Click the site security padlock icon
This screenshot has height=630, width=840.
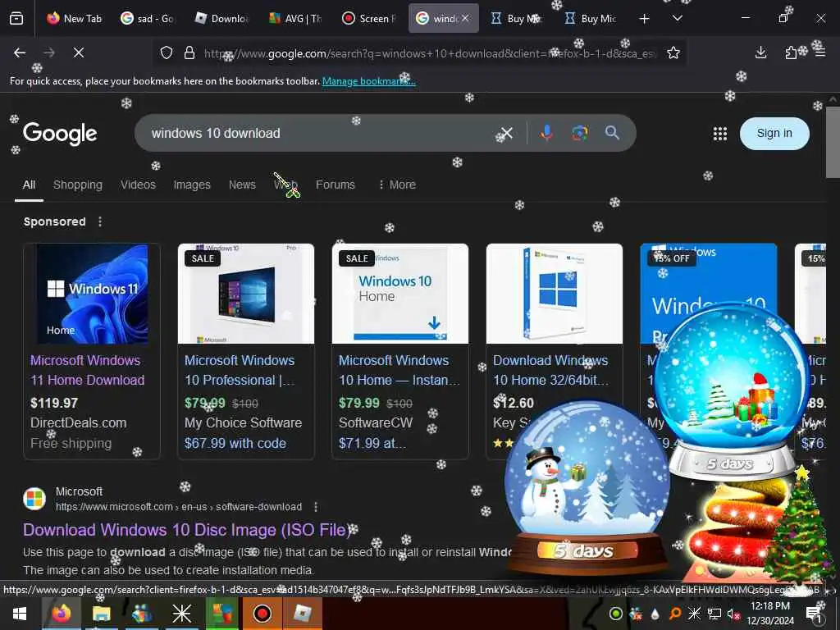click(189, 53)
